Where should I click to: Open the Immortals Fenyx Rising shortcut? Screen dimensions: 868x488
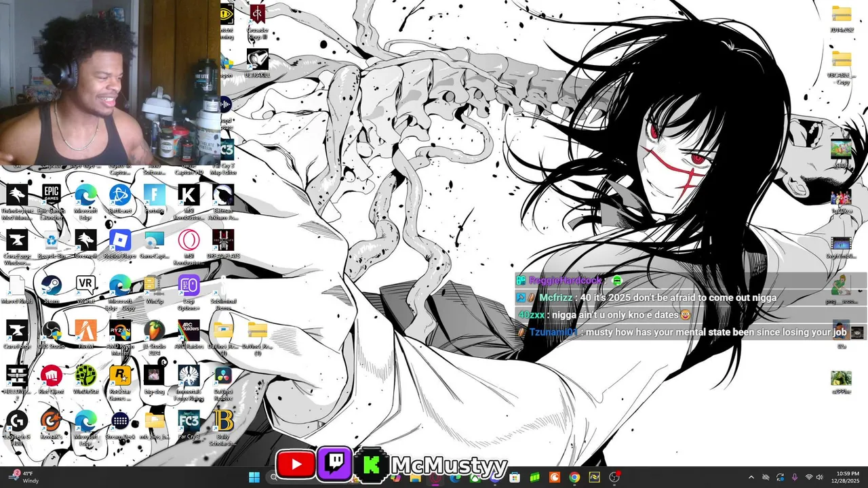tap(189, 384)
